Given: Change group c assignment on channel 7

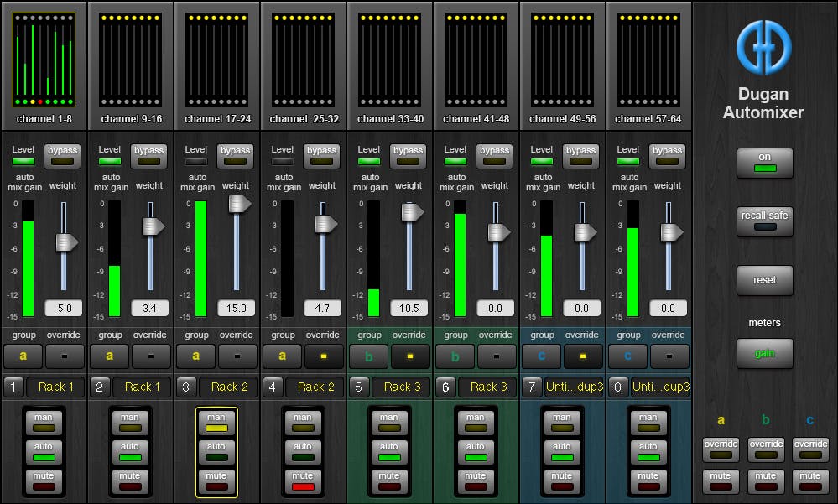Looking at the screenshot, I should pyautogui.click(x=542, y=356).
